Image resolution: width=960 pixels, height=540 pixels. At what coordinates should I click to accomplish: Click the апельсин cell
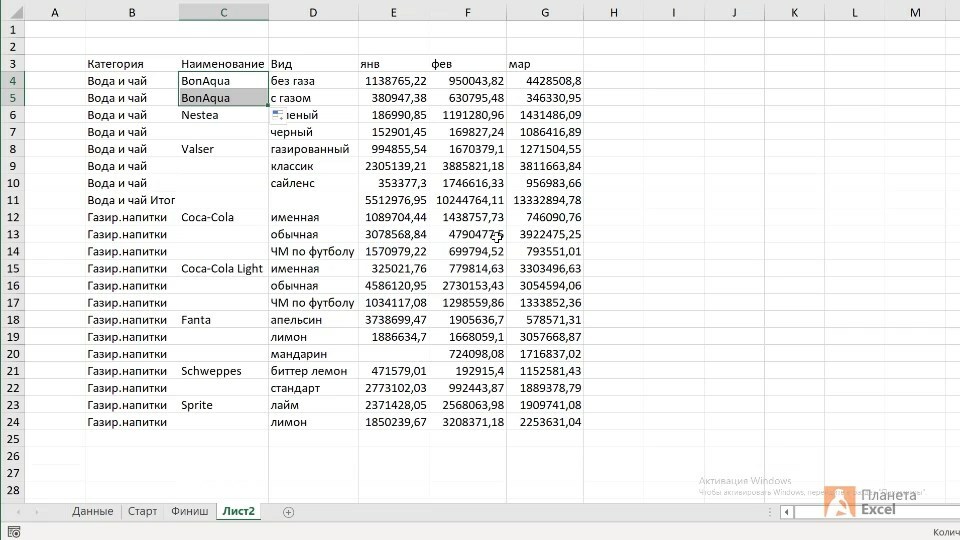313,320
